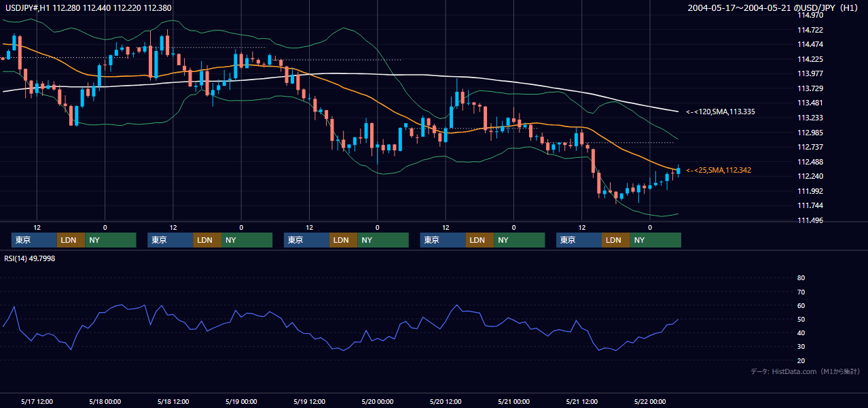Click price axis label 111.744

pyautogui.click(x=810, y=205)
